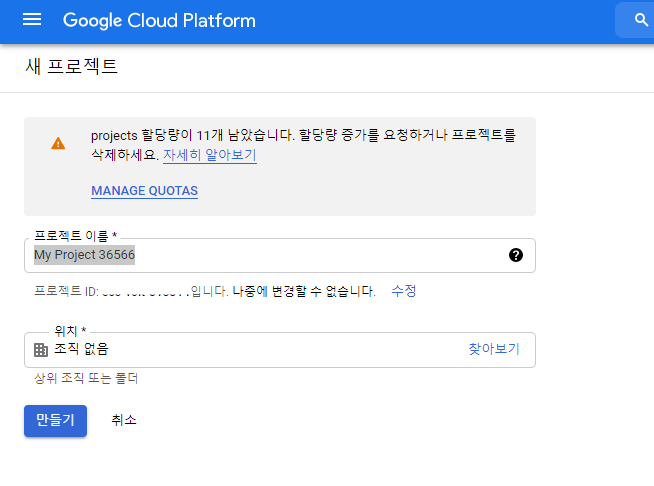654x486 pixels.
Task: Click the 프로젝트 ID description text
Action: pos(204,291)
